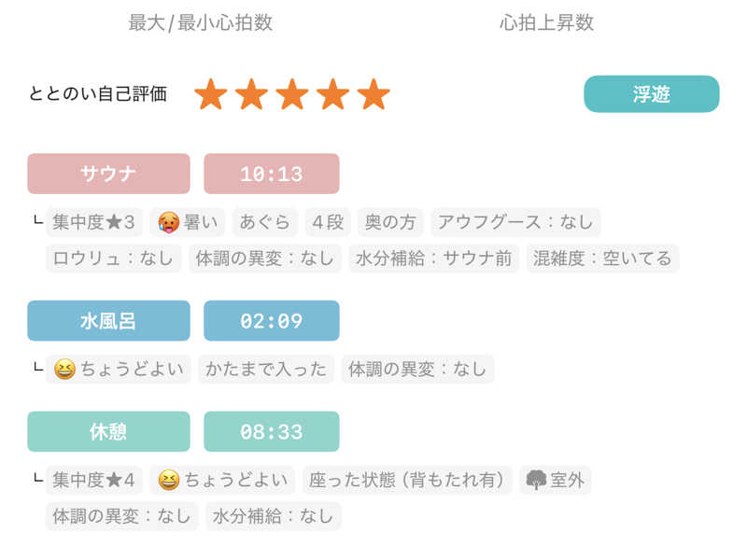The height and width of the screenshot is (560, 747).
Task: Click the fifth orange rating star
Action: click(373, 94)
